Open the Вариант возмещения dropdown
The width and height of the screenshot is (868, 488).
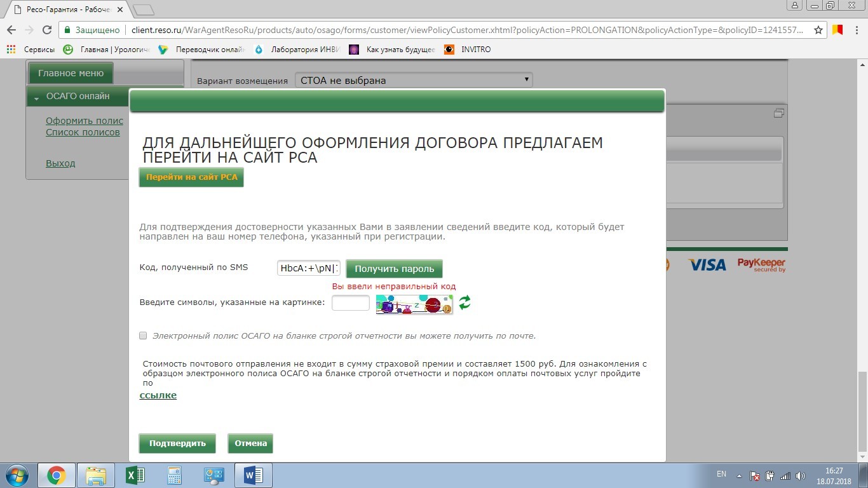tap(414, 80)
